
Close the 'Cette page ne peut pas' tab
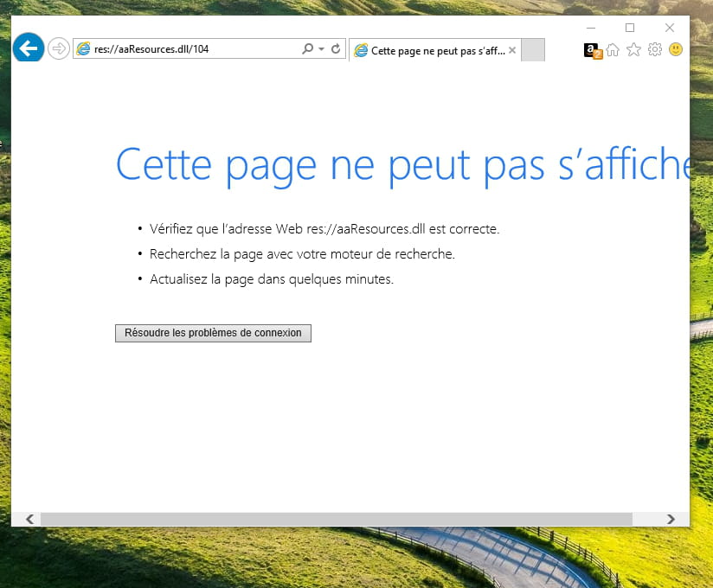coord(512,50)
